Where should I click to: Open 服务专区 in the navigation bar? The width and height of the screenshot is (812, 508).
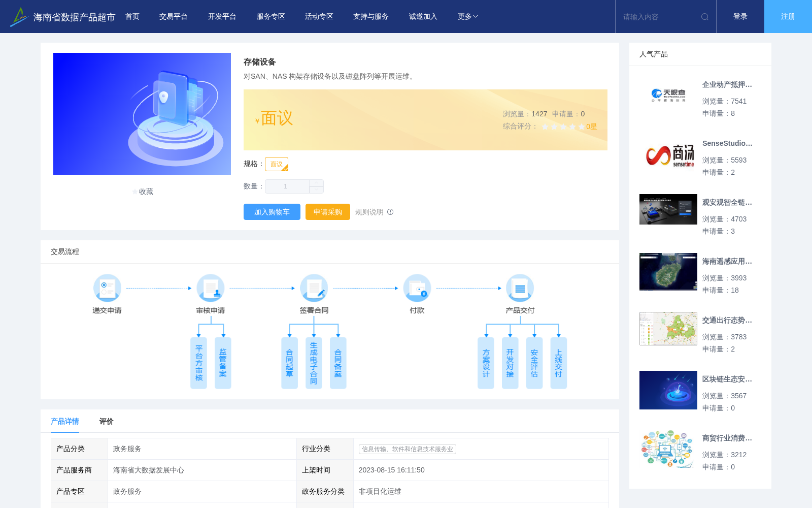click(271, 17)
